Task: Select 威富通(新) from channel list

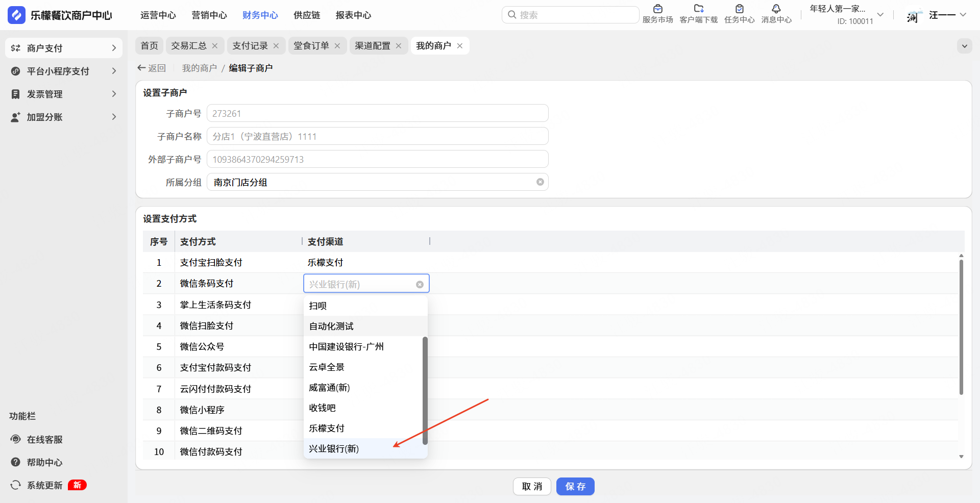Action: (363, 387)
